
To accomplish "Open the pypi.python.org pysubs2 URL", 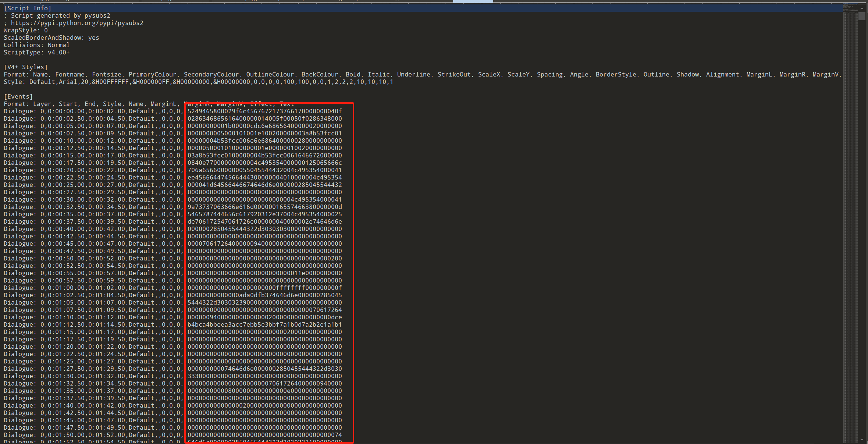I will tap(77, 23).
